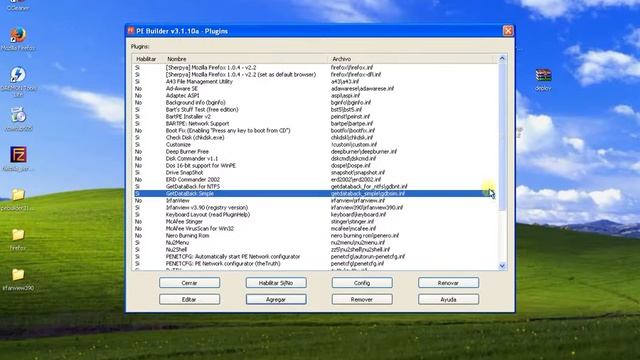Select the Background info (bginfo) row
This screenshot has height=360, width=640.
[316, 102]
